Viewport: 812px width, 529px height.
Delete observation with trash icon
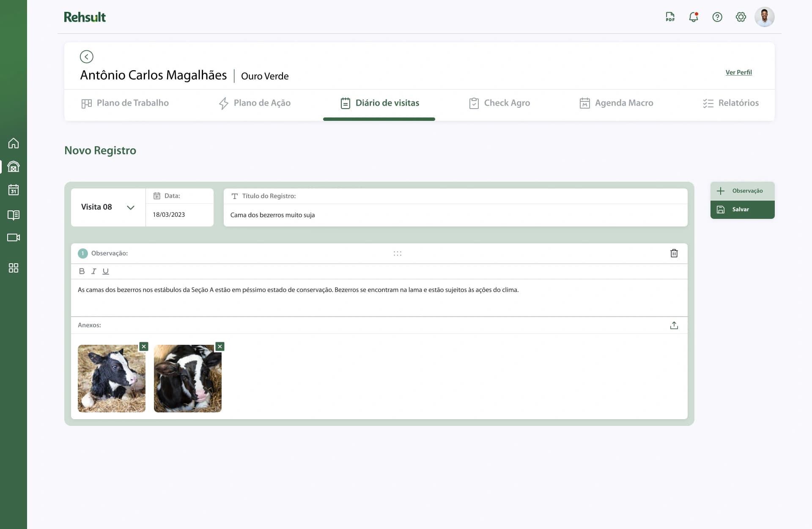(674, 253)
